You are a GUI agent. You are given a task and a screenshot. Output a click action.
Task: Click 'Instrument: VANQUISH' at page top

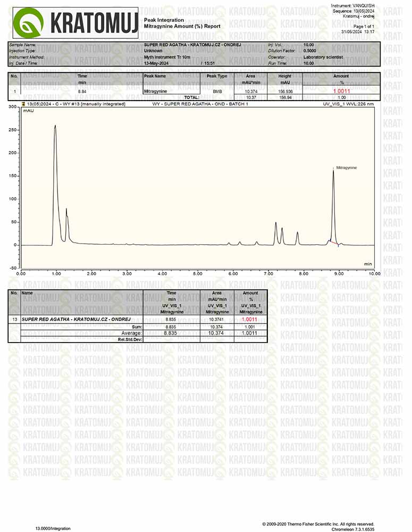coord(352,6)
